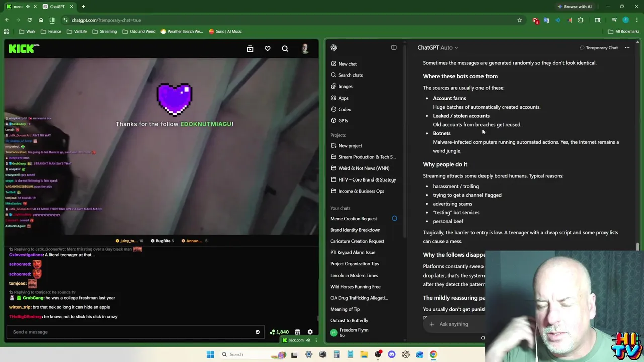Click Browse with AI button
This screenshot has width=644, height=362.
[x=574, y=7]
